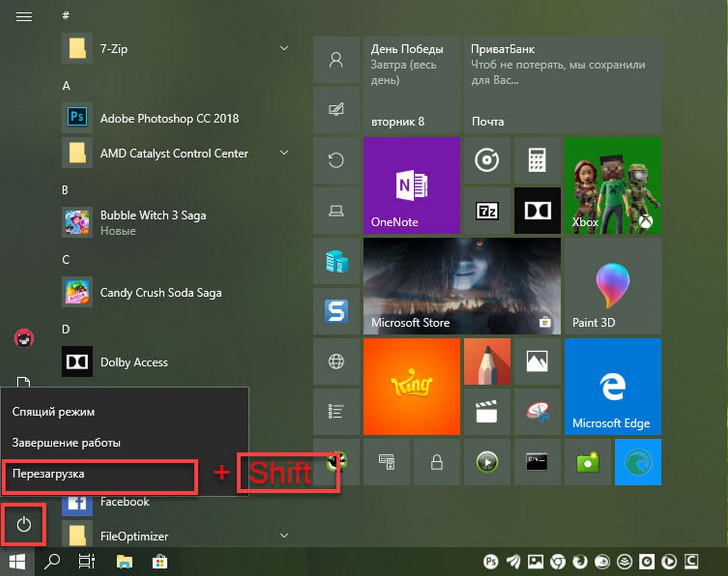
Task: Click the Windows Start button
Action: 17,562
